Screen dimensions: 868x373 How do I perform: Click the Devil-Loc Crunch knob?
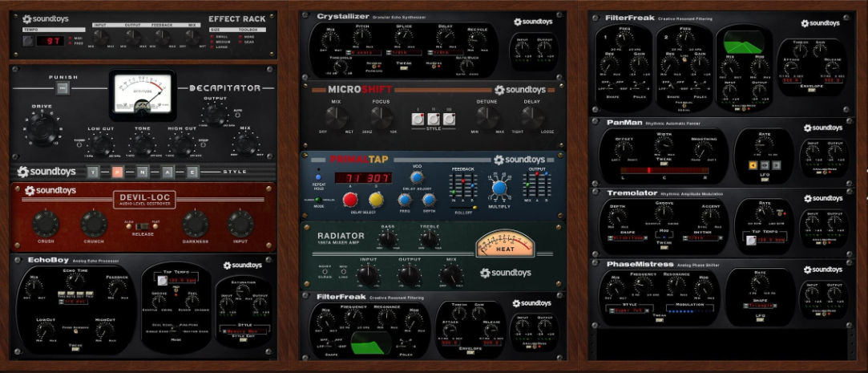[94, 223]
